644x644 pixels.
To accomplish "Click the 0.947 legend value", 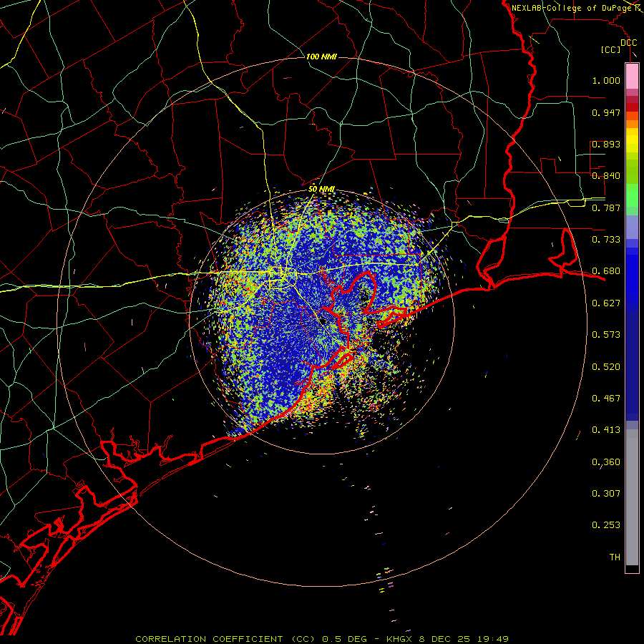I will pyautogui.click(x=606, y=112).
